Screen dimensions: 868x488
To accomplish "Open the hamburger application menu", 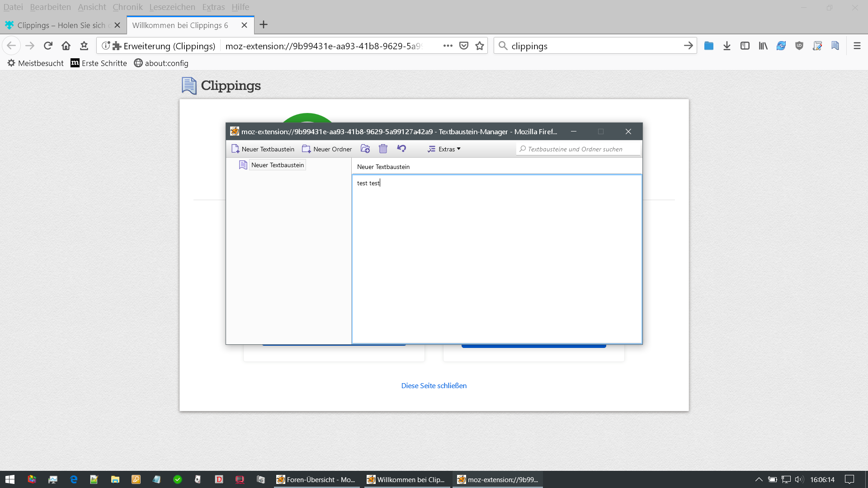I will [x=857, y=46].
